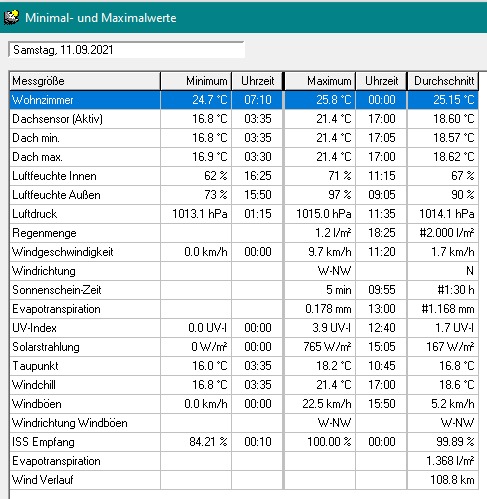Click the first Uhrzeit column header after Minimum
The width and height of the screenshot is (487, 499).
(x=257, y=81)
